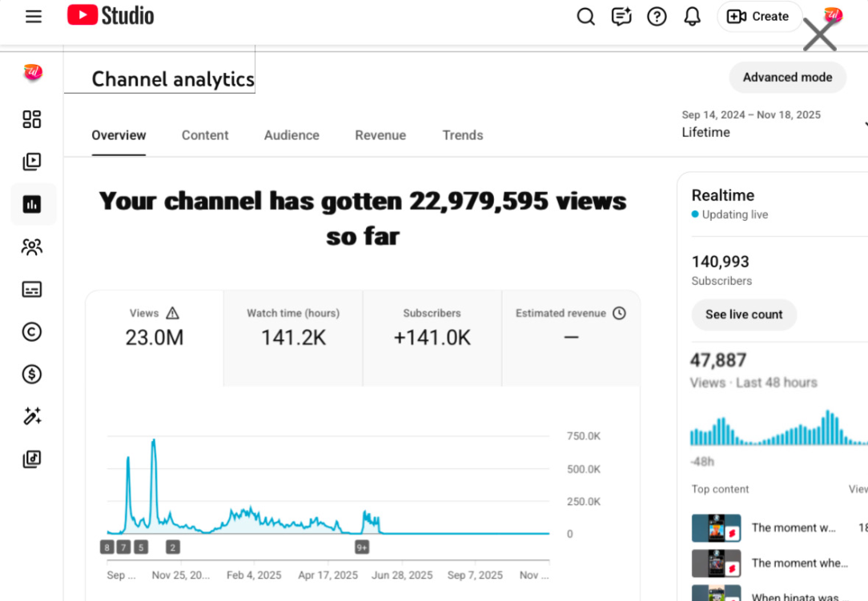Open the Community section via people icon
The image size is (868, 601).
point(32,246)
